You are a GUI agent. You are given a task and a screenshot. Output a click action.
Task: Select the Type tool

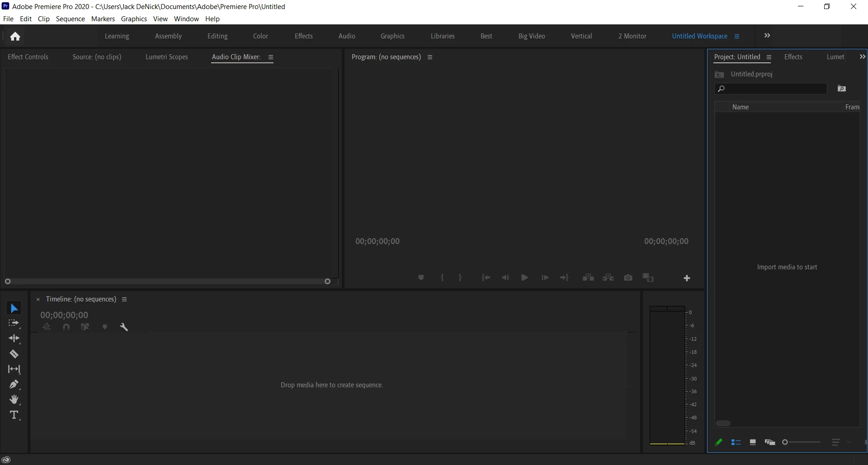click(x=14, y=415)
